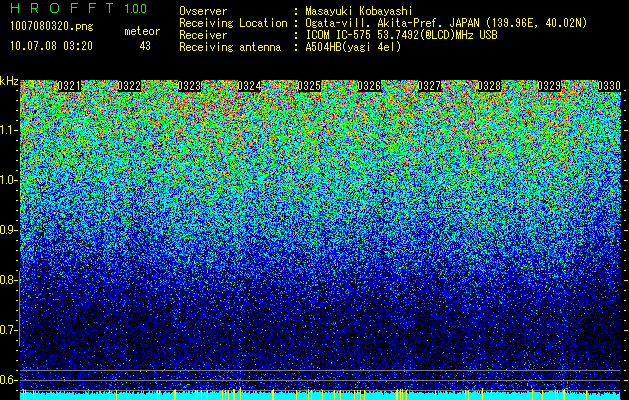Image resolution: width=629 pixels, height=400 pixels.
Task: Click the HROFFT 1.0.0 title text
Action: tap(79, 8)
